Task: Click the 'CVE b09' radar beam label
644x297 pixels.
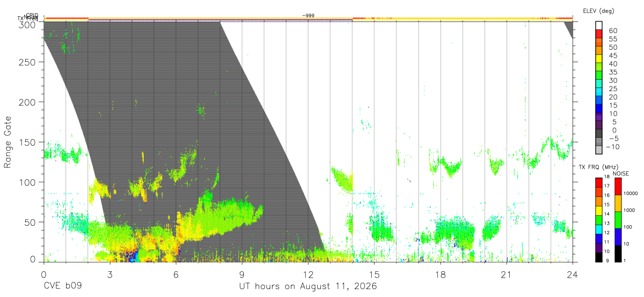Action: [62, 287]
